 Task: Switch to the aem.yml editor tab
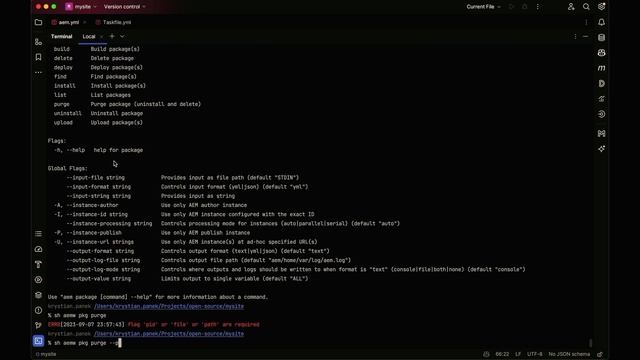coord(69,22)
